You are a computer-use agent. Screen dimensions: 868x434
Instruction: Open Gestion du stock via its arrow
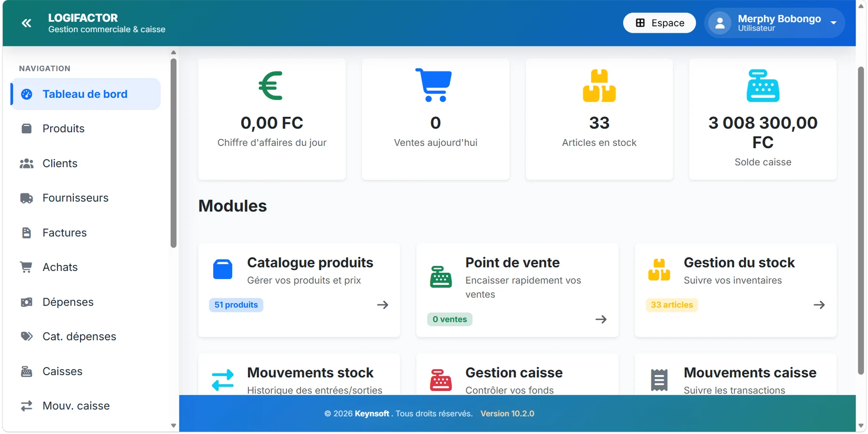[x=819, y=305]
